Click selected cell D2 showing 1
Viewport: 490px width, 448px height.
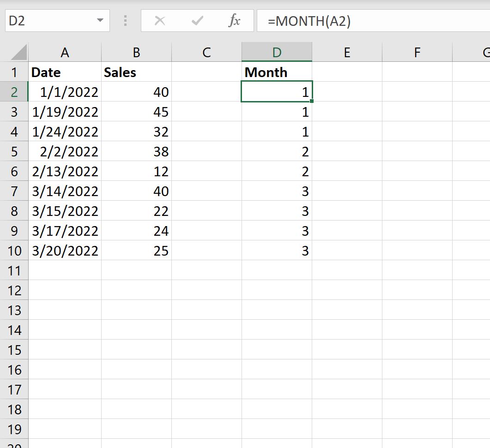pos(277,91)
